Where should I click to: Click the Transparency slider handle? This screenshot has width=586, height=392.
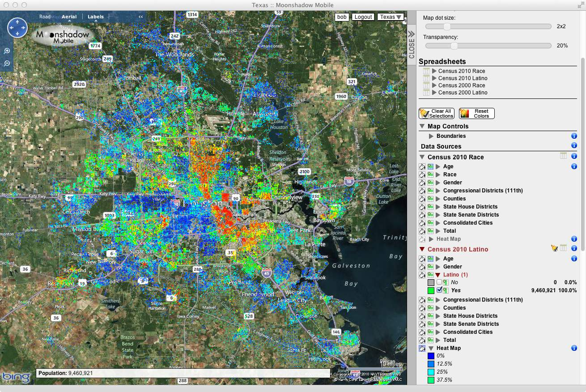(x=454, y=46)
